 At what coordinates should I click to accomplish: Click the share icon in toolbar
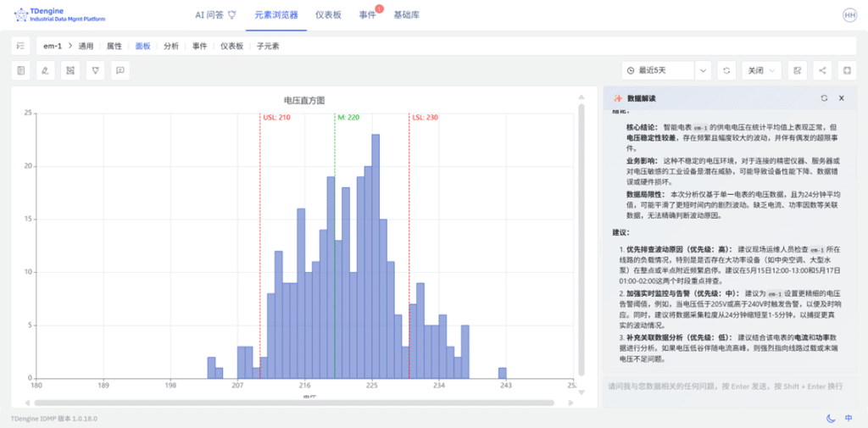(x=822, y=70)
